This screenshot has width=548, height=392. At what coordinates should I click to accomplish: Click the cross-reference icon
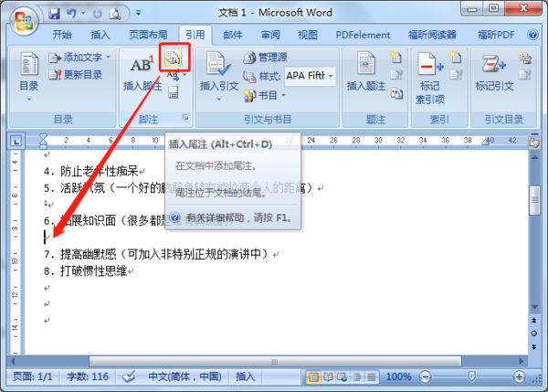click(x=396, y=93)
